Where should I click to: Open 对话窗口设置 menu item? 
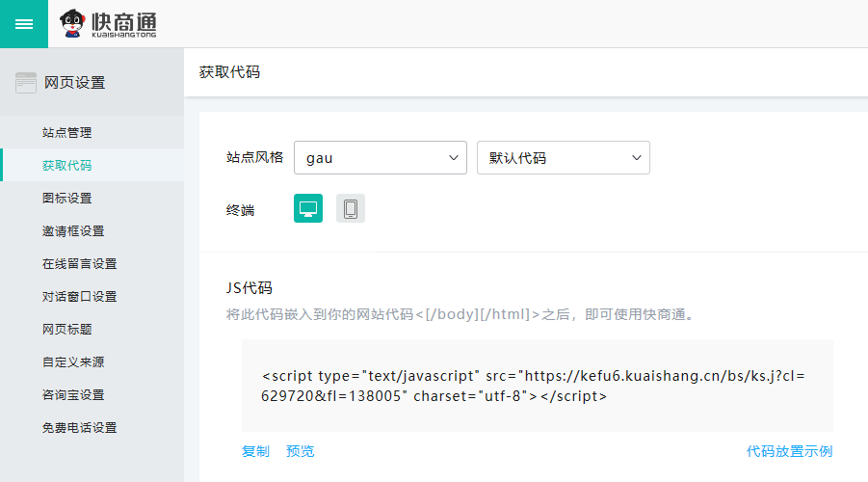click(x=79, y=297)
